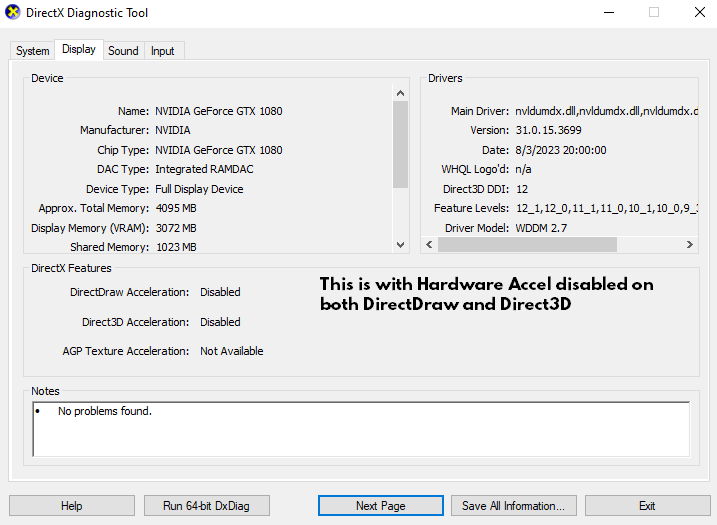This screenshot has height=525, width=717.
Task: Open the Sound tab
Action: (123, 51)
